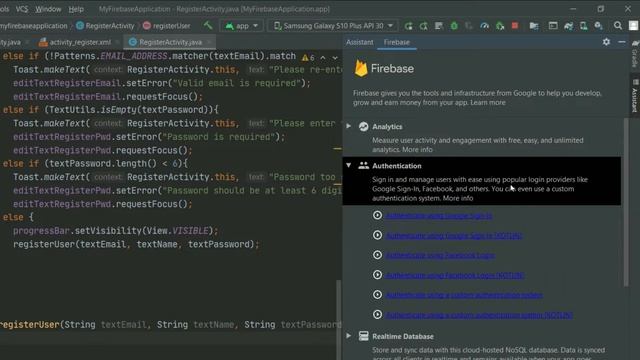Hide the Assistant panel with the minus icon
This screenshot has height=360, width=640.
point(622,42)
